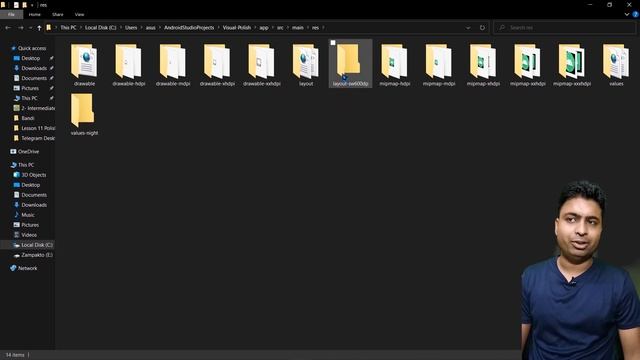Viewport: 640px width, 360px height.
Task: Open the drawable folder
Action: click(84, 65)
